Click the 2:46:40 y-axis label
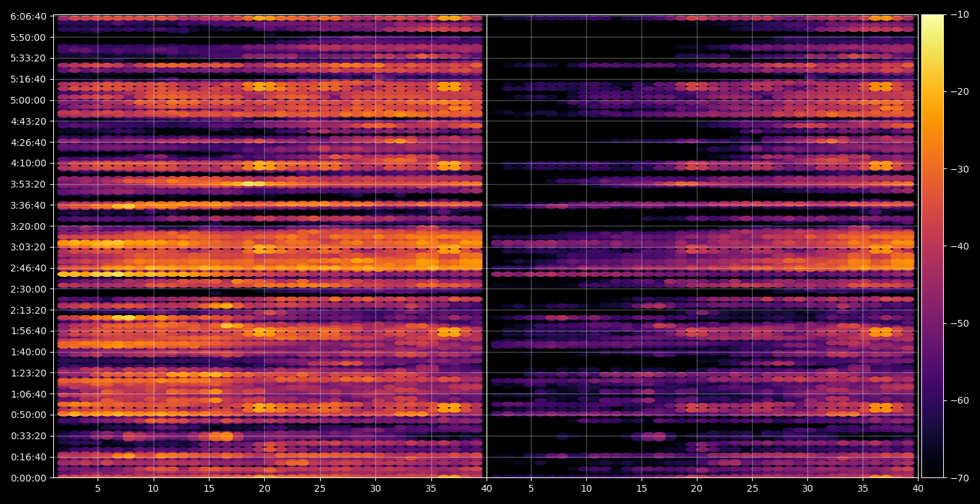The height and width of the screenshot is (504, 980). click(x=29, y=268)
